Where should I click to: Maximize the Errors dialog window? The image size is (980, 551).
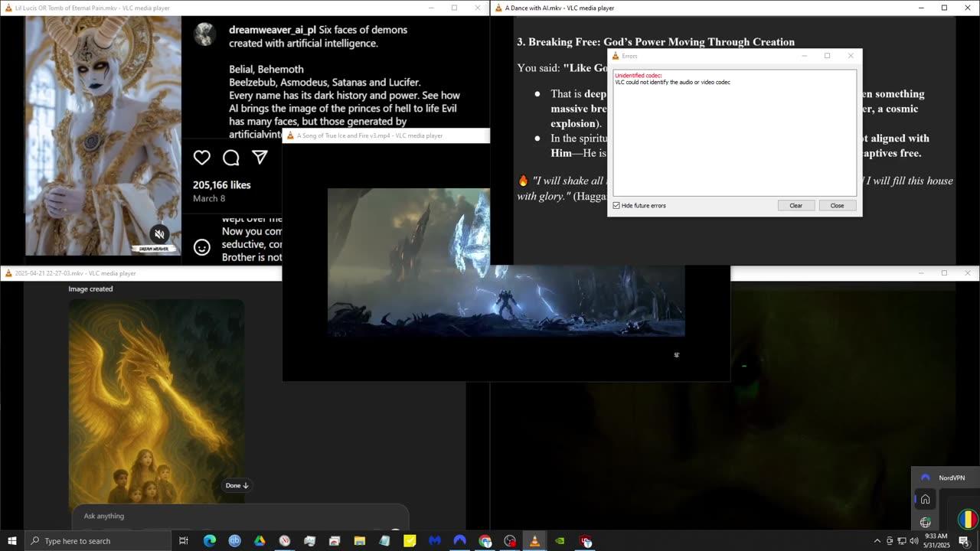pos(827,56)
